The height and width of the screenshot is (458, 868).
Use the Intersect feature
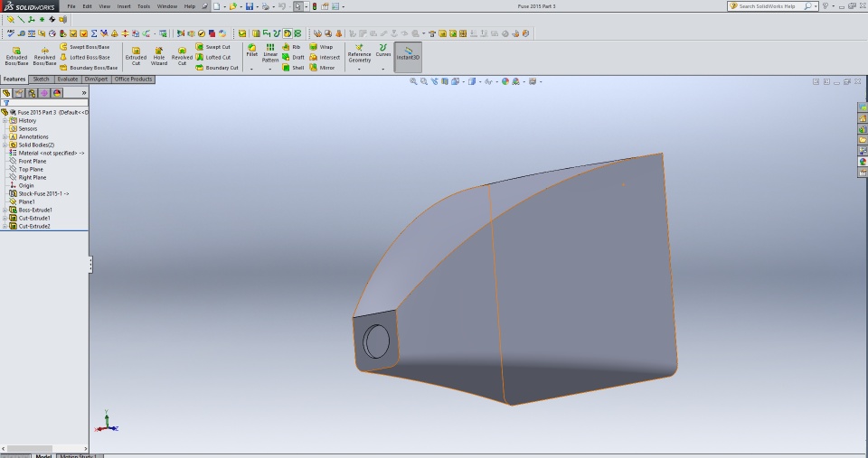click(325, 57)
